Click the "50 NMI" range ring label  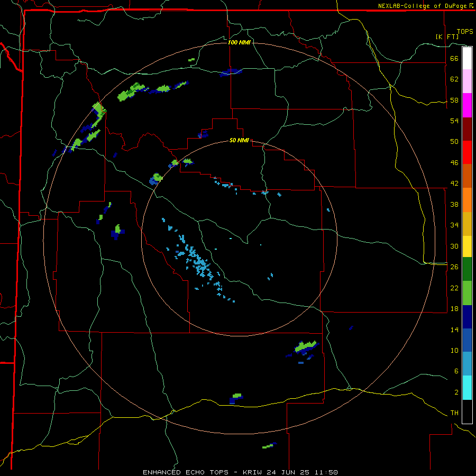coord(239,140)
